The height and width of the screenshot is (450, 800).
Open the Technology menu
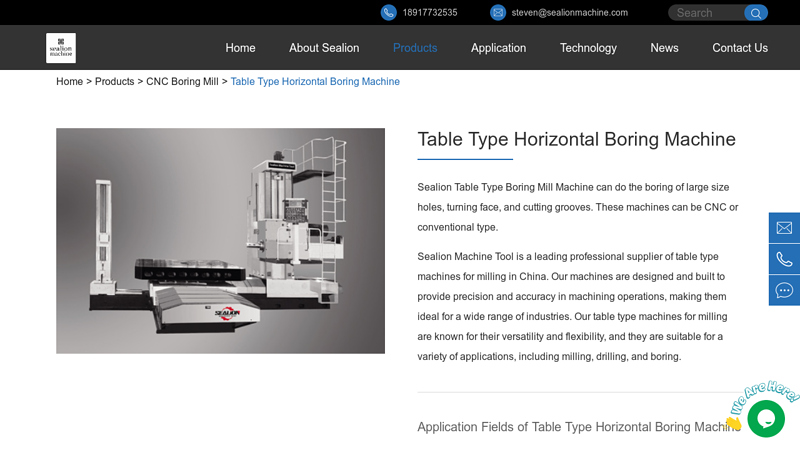588,48
